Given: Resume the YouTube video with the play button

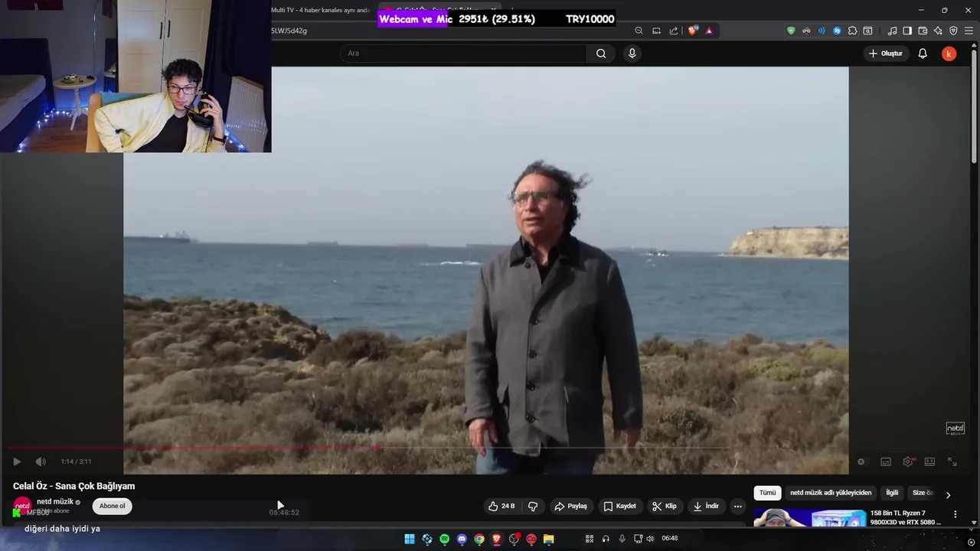Looking at the screenshot, I should point(17,461).
